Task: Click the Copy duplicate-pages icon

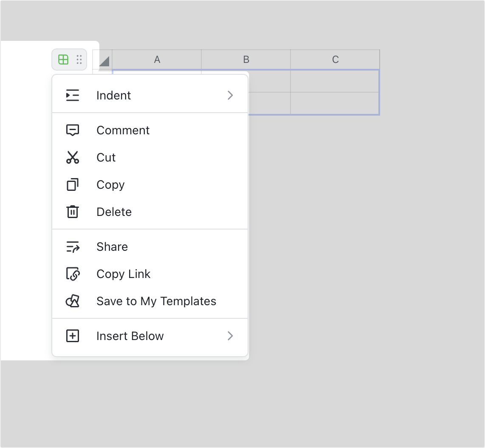Action: point(73,184)
